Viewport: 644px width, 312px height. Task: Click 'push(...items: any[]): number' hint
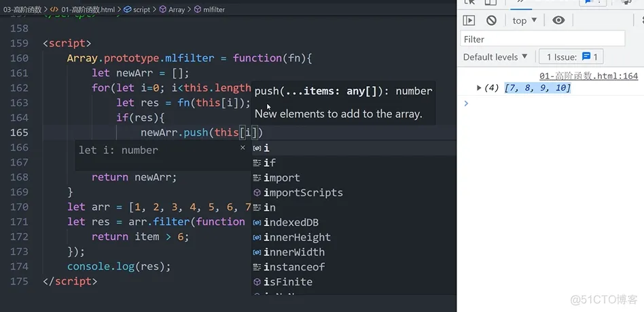click(x=343, y=91)
